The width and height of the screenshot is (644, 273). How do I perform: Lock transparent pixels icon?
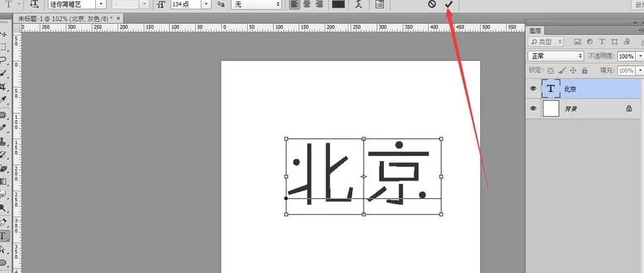552,70
